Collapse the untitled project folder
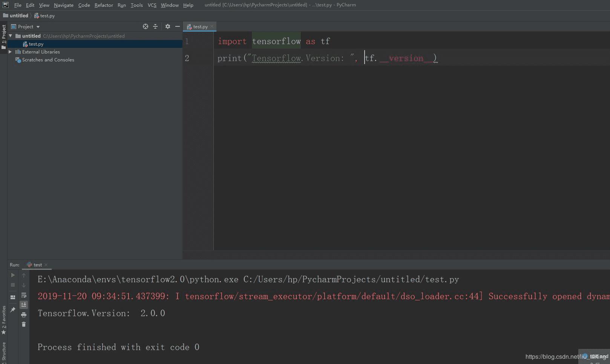 click(x=10, y=36)
